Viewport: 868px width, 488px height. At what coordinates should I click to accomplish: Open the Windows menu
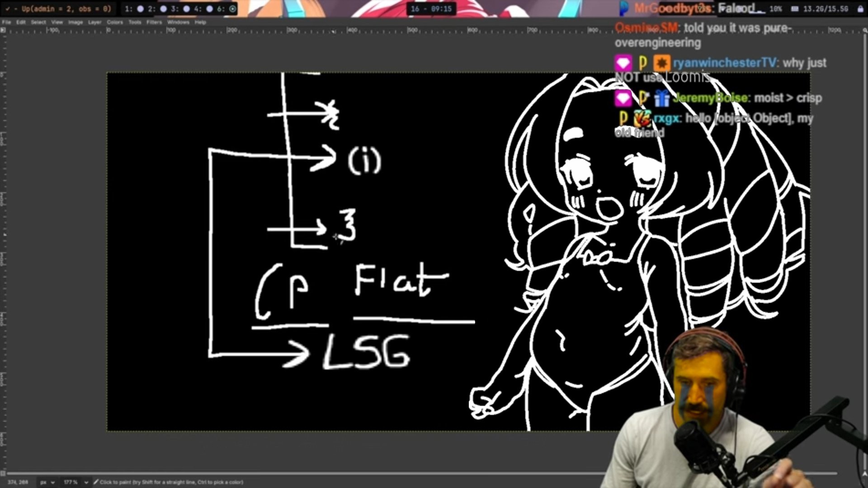[x=178, y=22]
